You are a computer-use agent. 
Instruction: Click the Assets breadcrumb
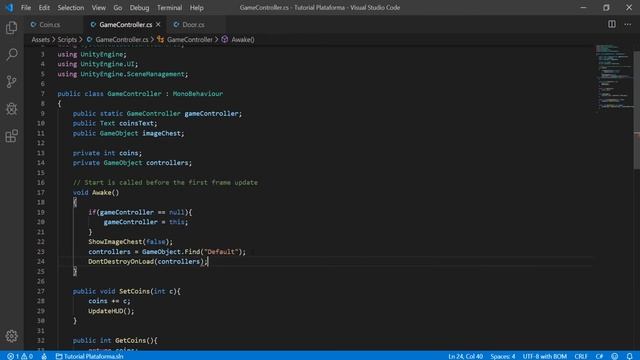click(40, 40)
